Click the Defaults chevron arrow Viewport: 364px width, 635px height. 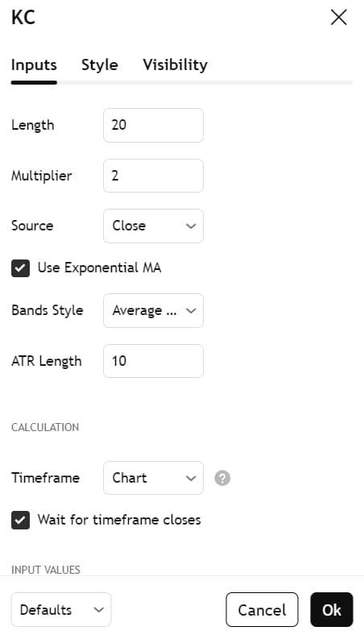[x=98, y=610]
